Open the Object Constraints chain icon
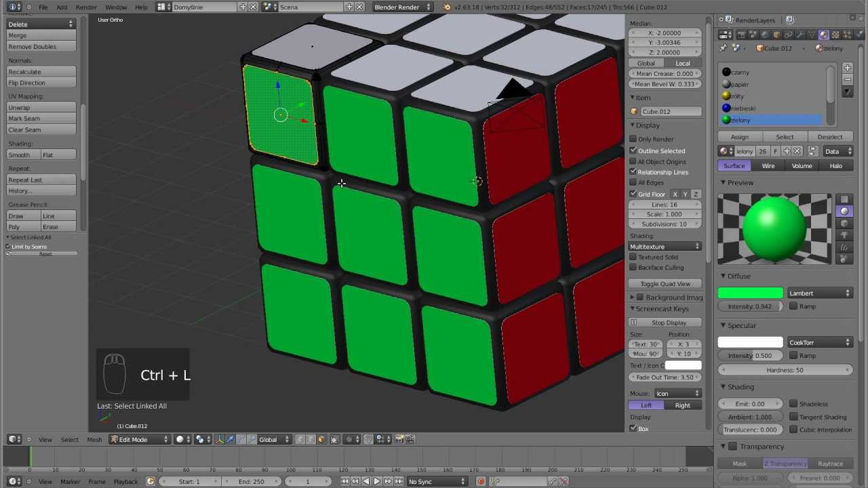Image resolution: width=868 pixels, height=488 pixels. coord(788,35)
